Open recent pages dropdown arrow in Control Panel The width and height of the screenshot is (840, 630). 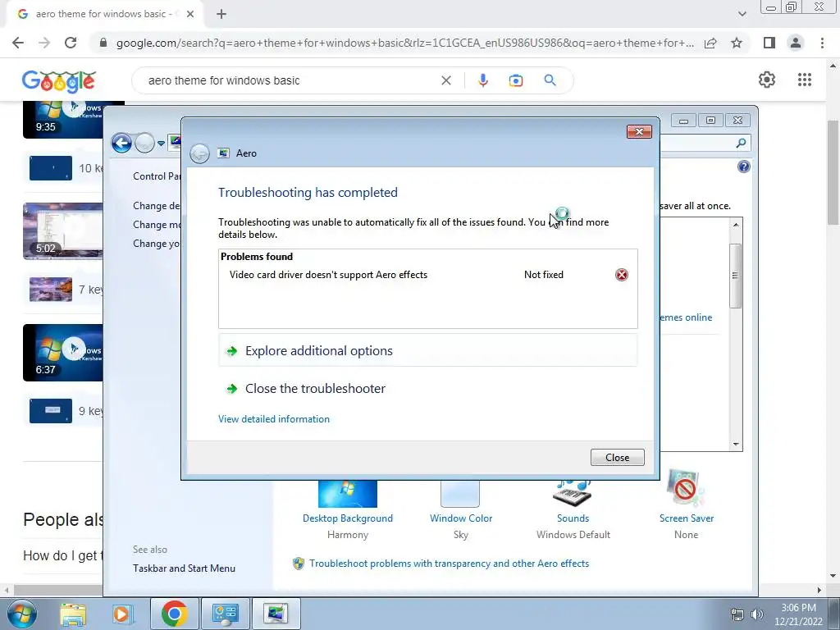click(161, 144)
